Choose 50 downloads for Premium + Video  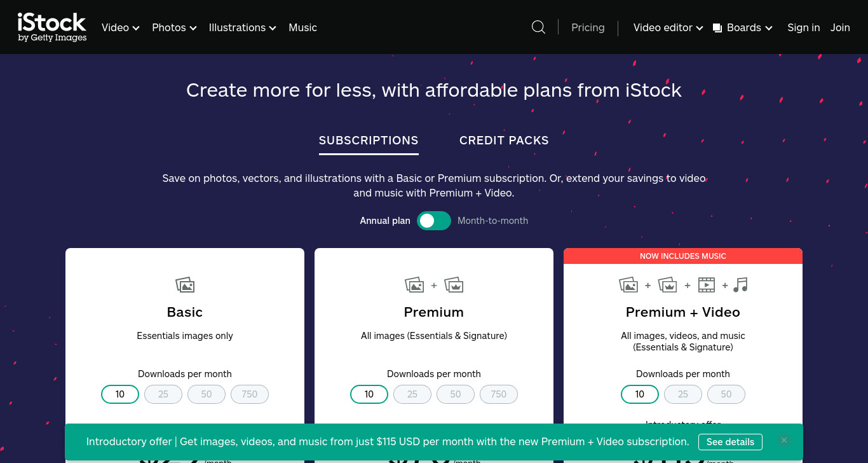click(x=726, y=394)
